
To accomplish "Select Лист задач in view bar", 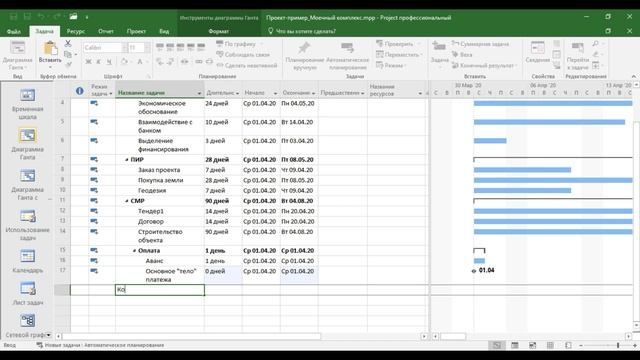I will [x=27, y=293].
